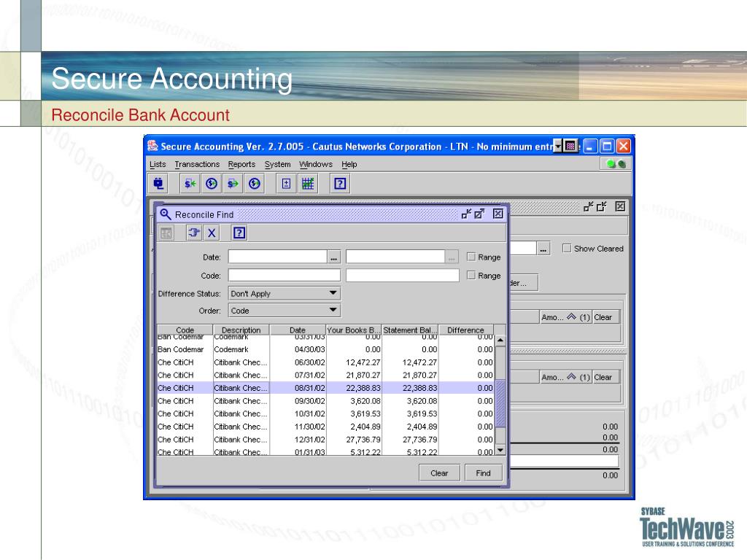Click the results list scrollbar thumb
Screen dimensions: 747x560
(x=500, y=403)
